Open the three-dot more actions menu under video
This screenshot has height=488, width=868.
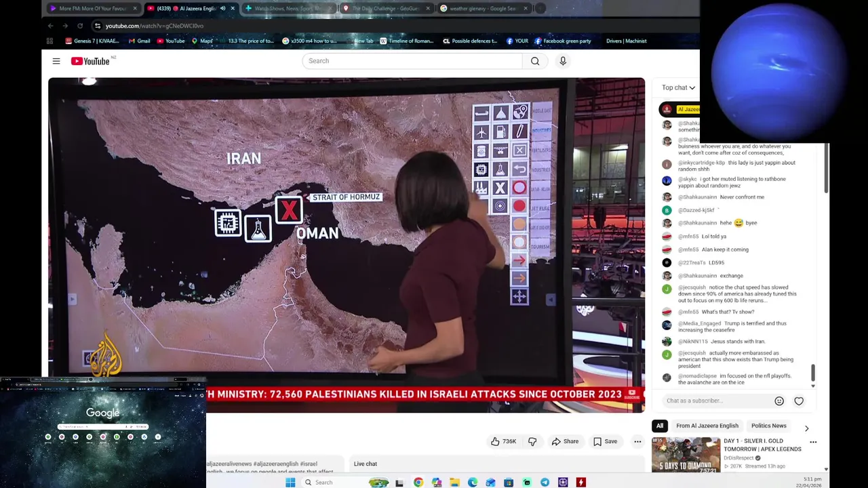point(637,441)
